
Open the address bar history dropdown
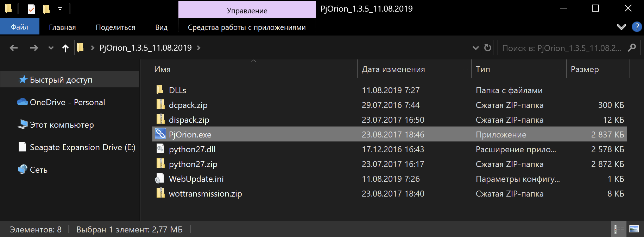[x=475, y=48]
